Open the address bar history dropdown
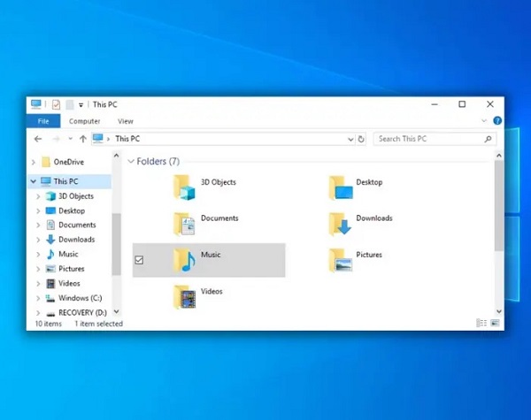This screenshot has height=420, width=531. coord(350,139)
